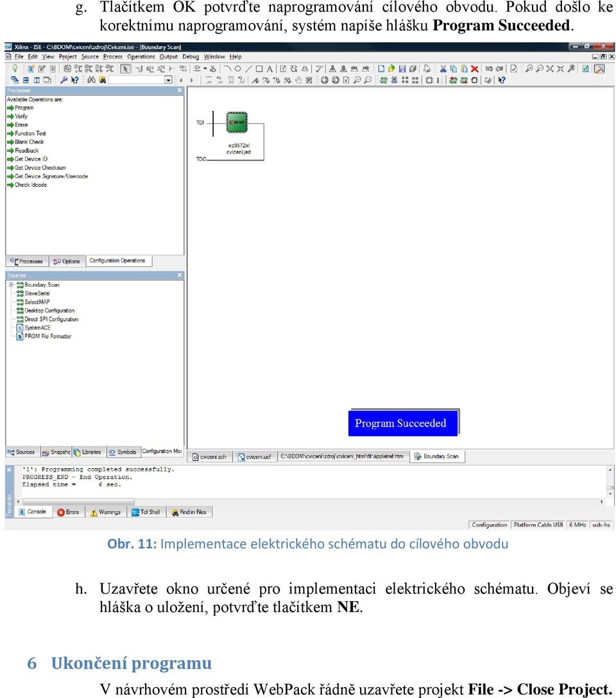Open the Output menu
Screen dimensions: 616x698
[169, 56]
